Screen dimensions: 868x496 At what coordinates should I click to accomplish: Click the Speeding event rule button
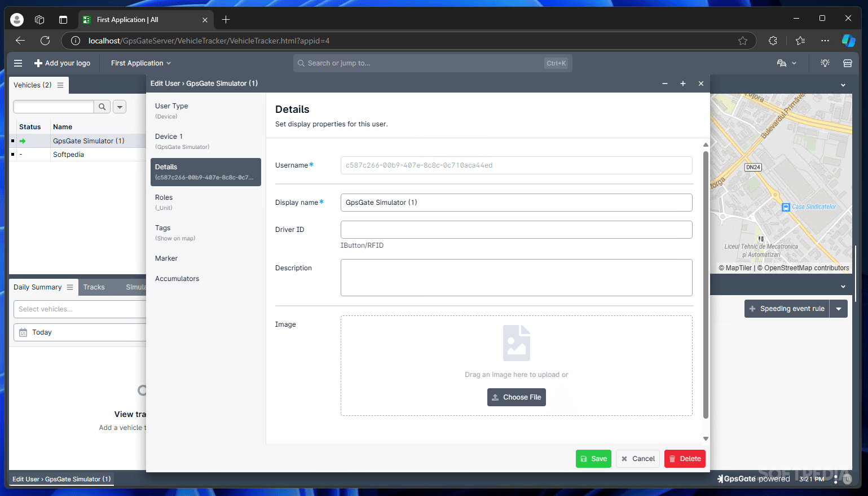tap(787, 309)
